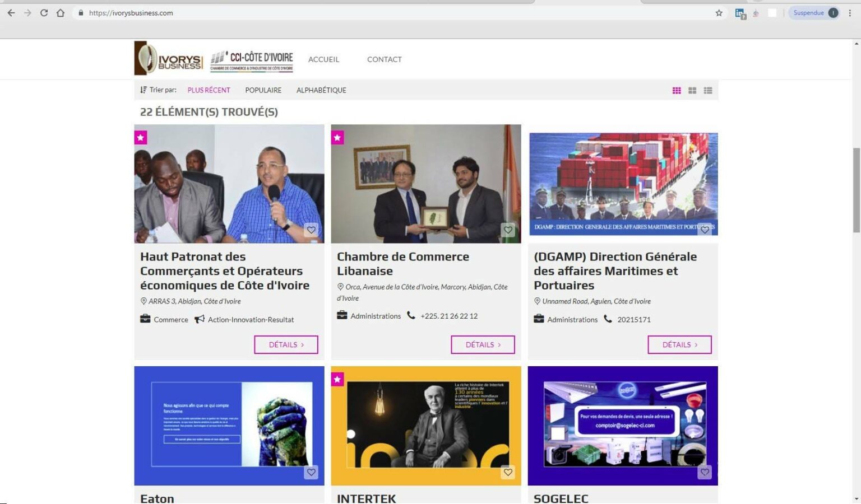Bookmark this page with star icon
This screenshot has width=861, height=504.
tap(719, 13)
